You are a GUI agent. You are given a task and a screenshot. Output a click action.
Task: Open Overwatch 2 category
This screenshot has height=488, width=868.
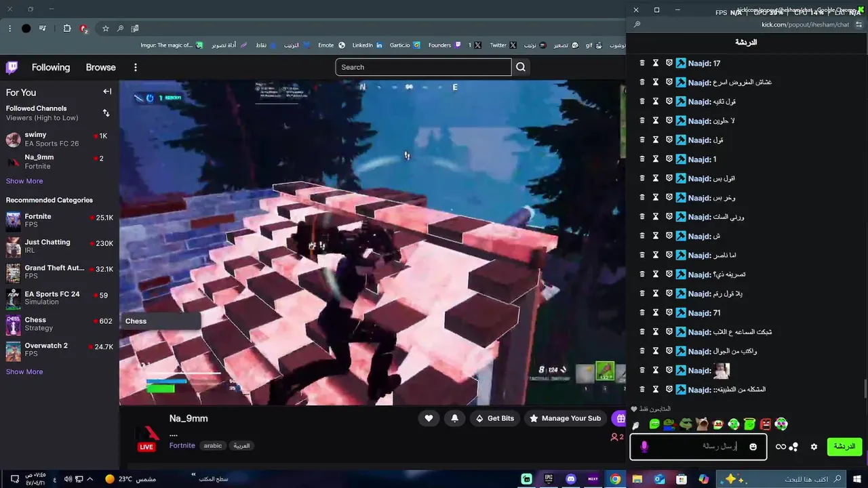[60, 350]
